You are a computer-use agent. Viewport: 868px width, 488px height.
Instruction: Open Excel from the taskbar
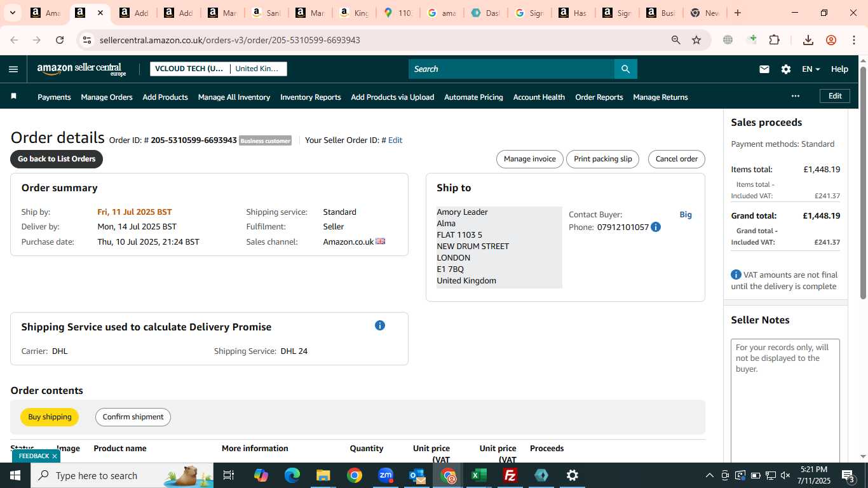pyautogui.click(x=478, y=475)
